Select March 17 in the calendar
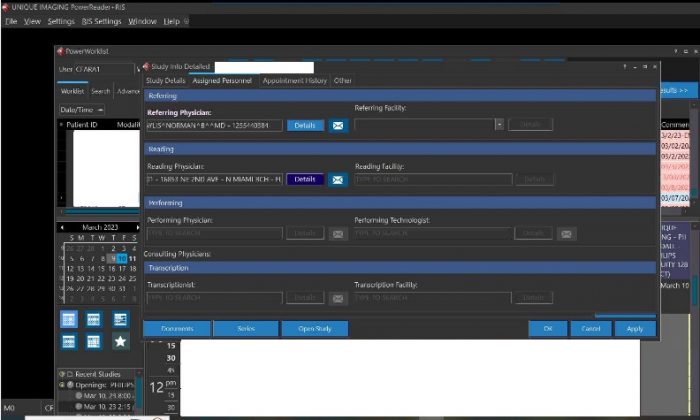This screenshot has width=700, height=420. point(122,269)
